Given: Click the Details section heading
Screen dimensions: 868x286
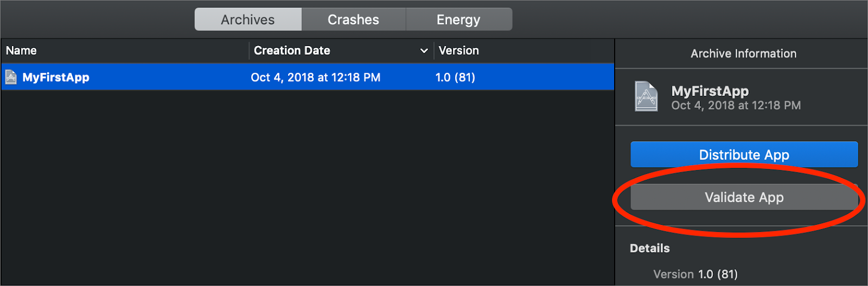Looking at the screenshot, I should pos(649,248).
